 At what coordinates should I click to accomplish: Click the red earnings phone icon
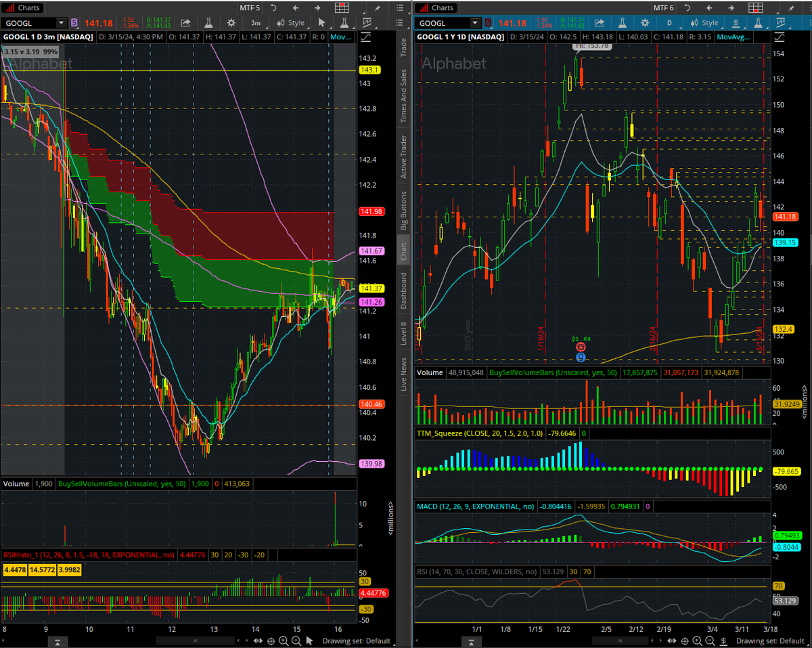581,346
